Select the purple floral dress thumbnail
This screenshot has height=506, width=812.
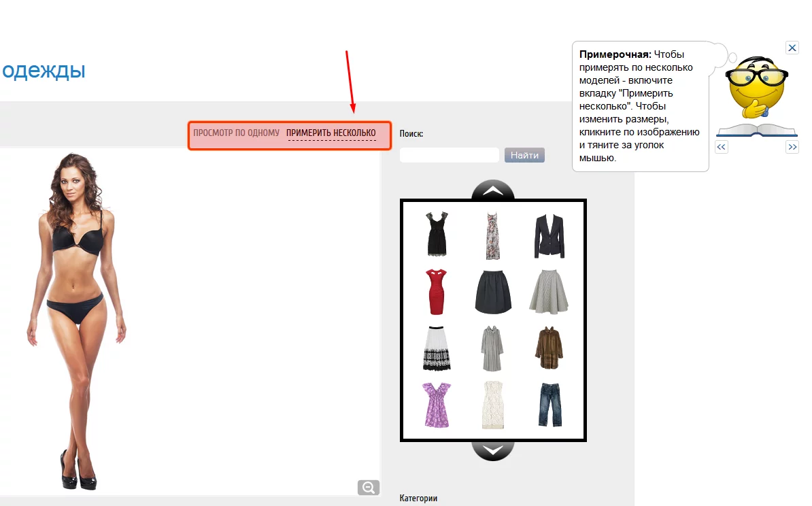point(437,404)
